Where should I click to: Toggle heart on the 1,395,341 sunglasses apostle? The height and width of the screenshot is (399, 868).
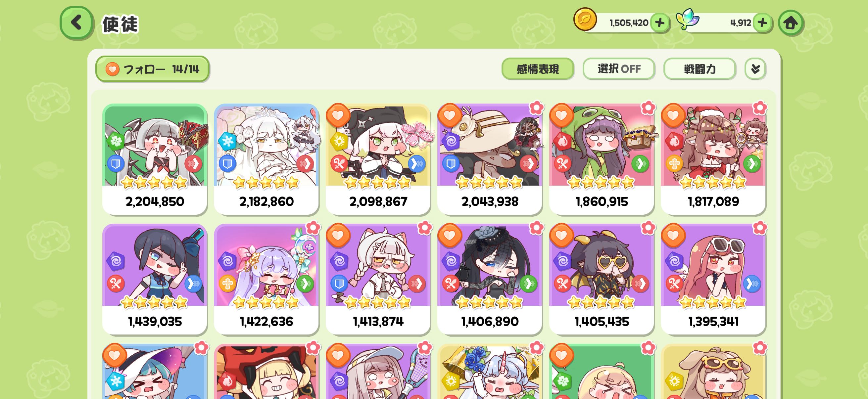673,235
